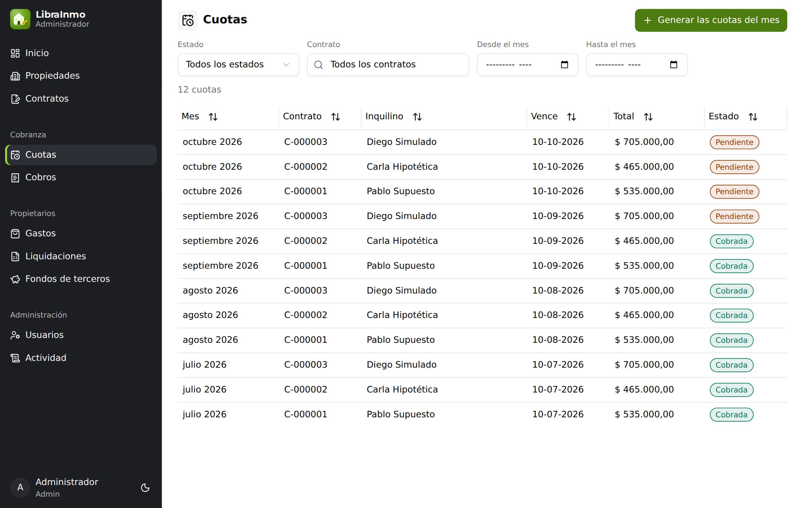Image resolution: width=812 pixels, height=508 pixels.
Task: Click the Inicio dashboard icon
Action: click(15, 53)
